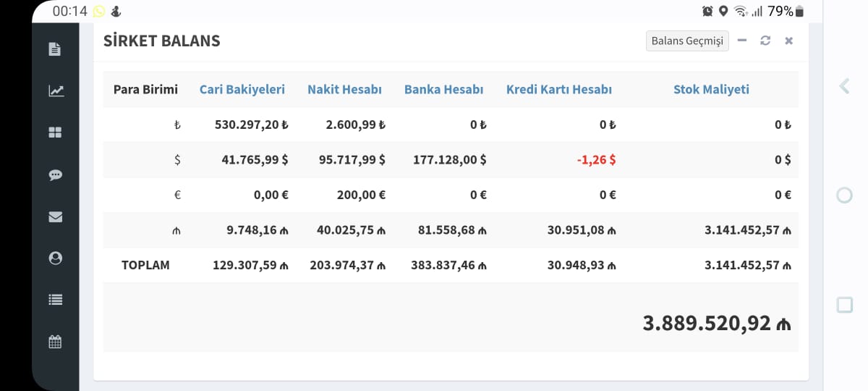Screen dimensions: 868x391
Task: Open the document icon in sidebar
Action: pyautogui.click(x=55, y=49)
